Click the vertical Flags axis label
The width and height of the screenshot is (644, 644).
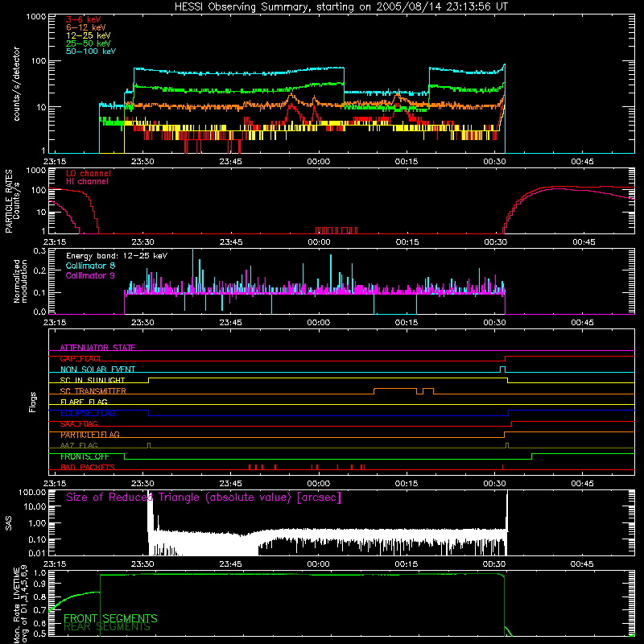[32, 402]
